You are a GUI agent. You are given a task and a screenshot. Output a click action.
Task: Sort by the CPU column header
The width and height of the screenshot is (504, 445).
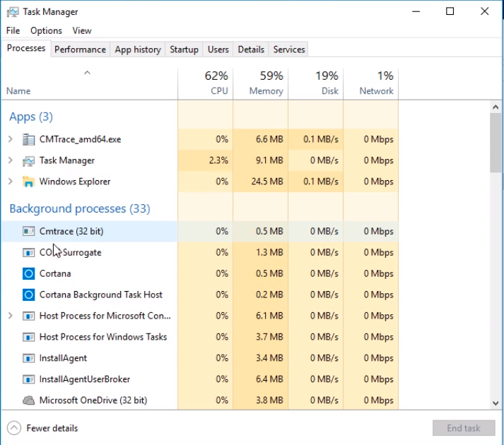pos(206,83)
